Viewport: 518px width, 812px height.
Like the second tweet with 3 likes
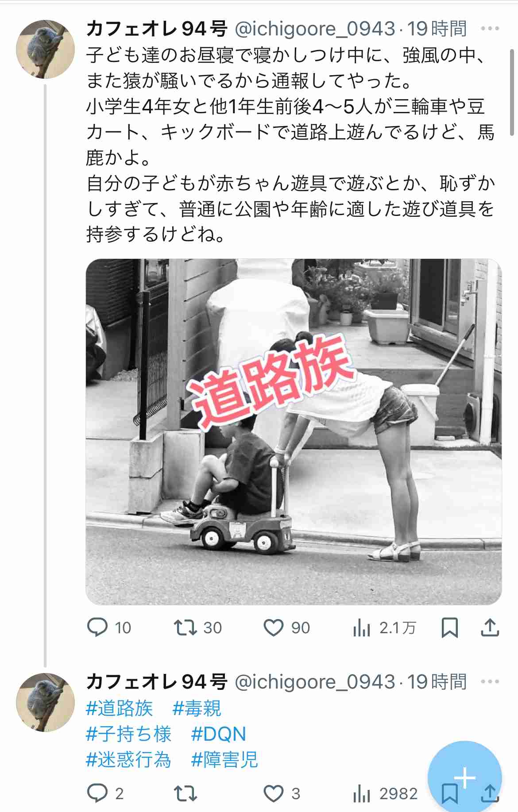coord(282,793)
